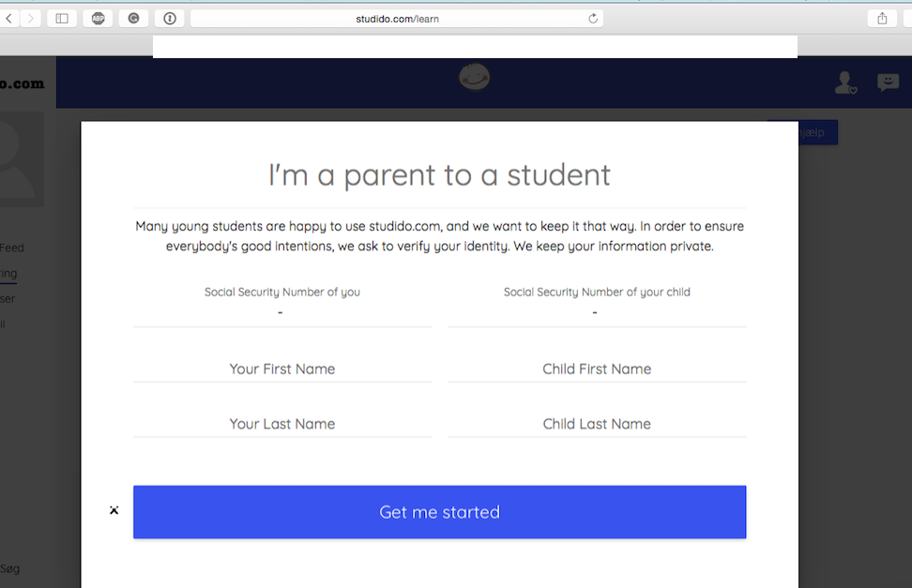The width and height of the screenshot is (912, 588).
Task: Focus the Child Last Name field
Action: tap(597, 424)
